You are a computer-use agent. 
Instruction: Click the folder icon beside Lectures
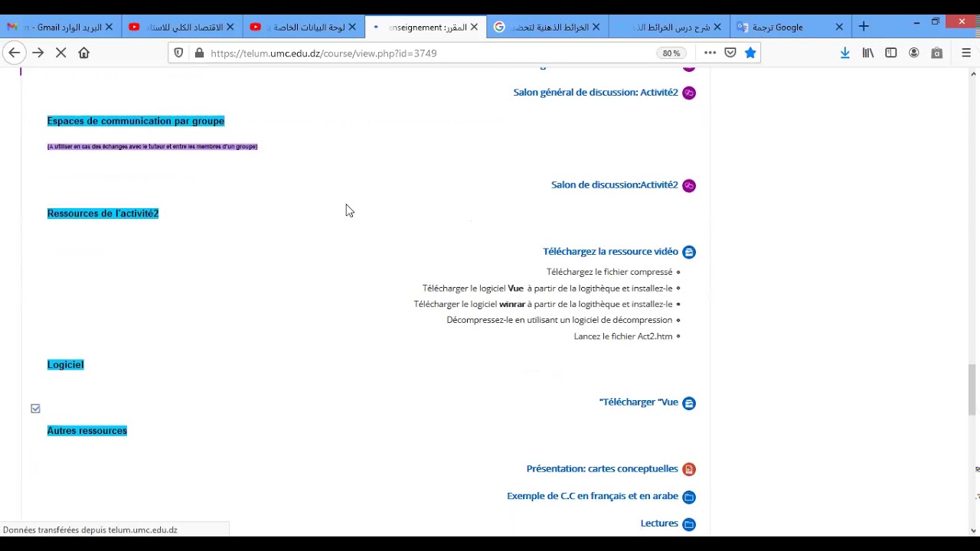pos(689,524)
